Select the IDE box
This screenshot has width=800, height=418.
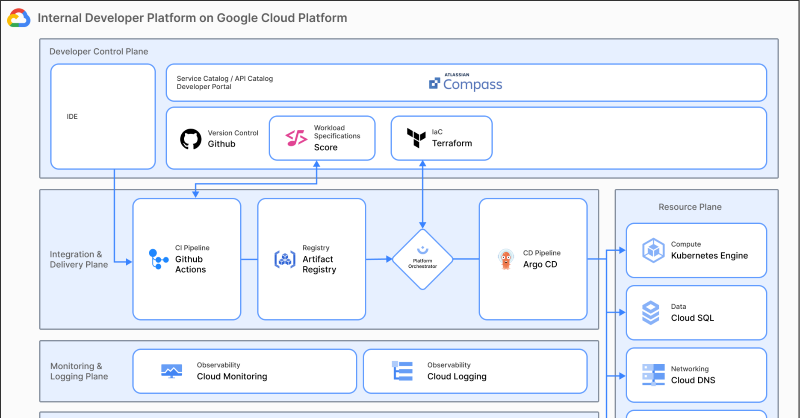pyautogui.click(x=103, y=116)
